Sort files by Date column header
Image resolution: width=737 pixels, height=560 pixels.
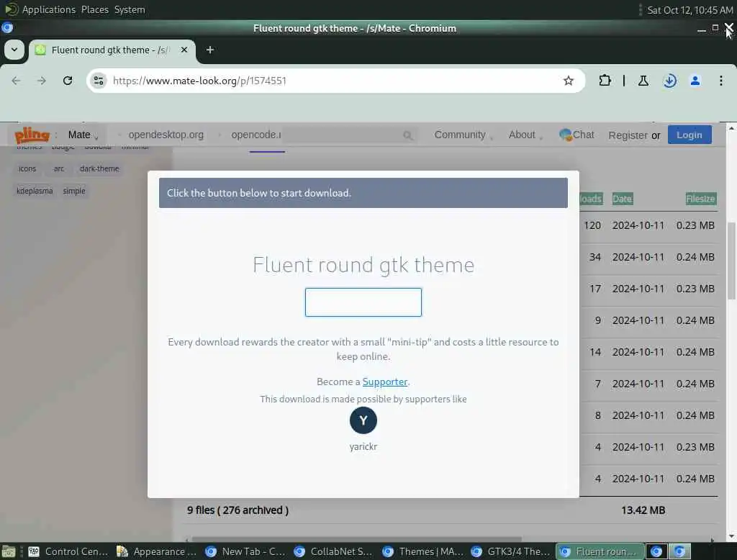[x=622, y=199]
